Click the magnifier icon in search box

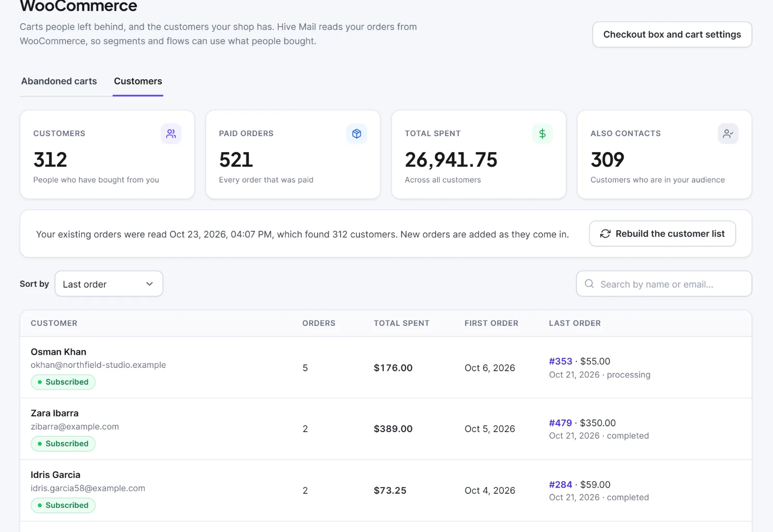pyautogui.click(x=589, y=284)
